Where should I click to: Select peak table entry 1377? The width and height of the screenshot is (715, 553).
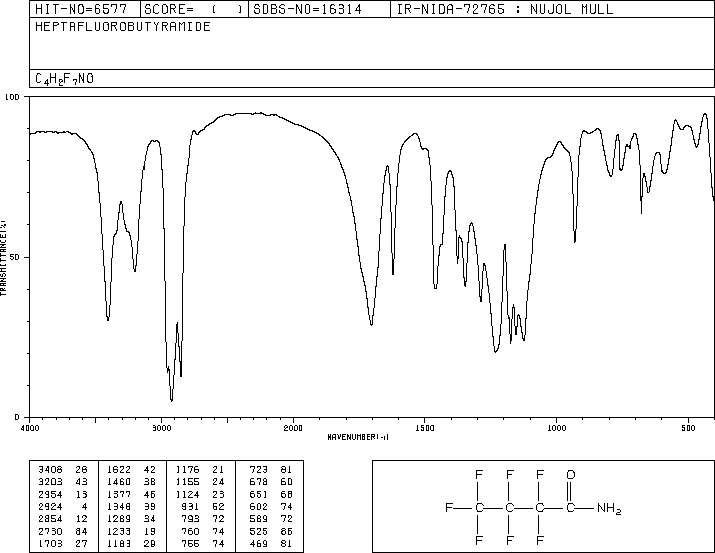[119, 494]
